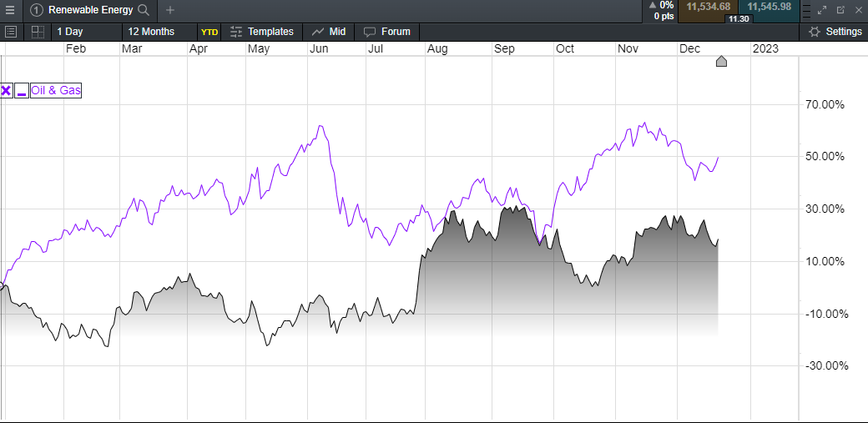This screenshot has width=868, height=423.
Task: Open the Forum chat
Action: (387, 32)
